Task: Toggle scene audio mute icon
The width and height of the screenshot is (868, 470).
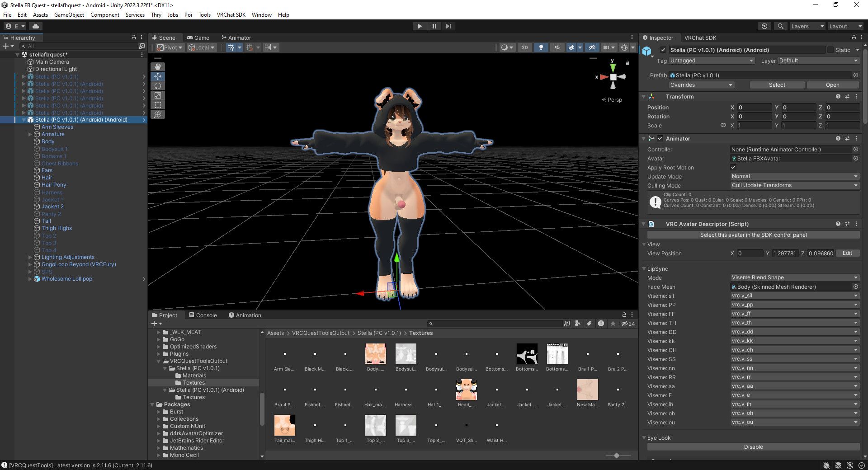Action: (557, 47)
